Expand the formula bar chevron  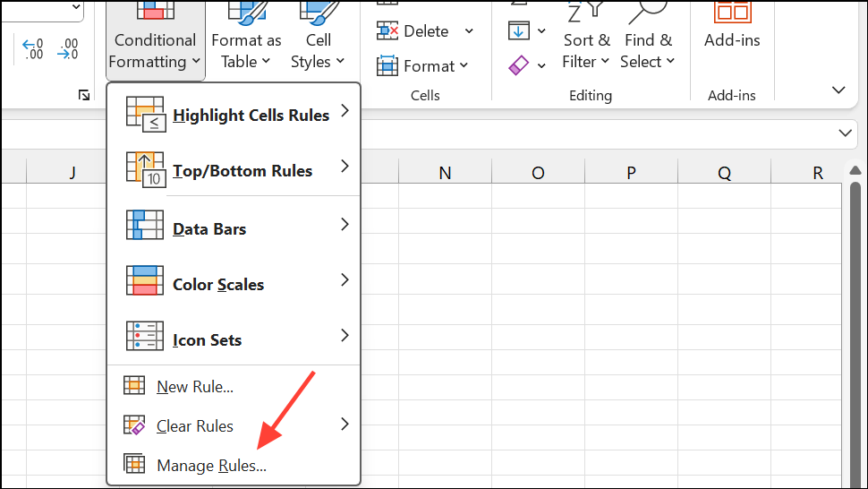pyautogui.click(x=846, y=133)
